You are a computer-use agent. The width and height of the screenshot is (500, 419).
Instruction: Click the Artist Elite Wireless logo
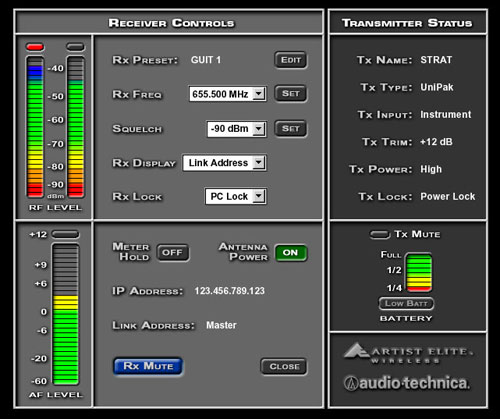pyautogui.click(x=408, y=353)
